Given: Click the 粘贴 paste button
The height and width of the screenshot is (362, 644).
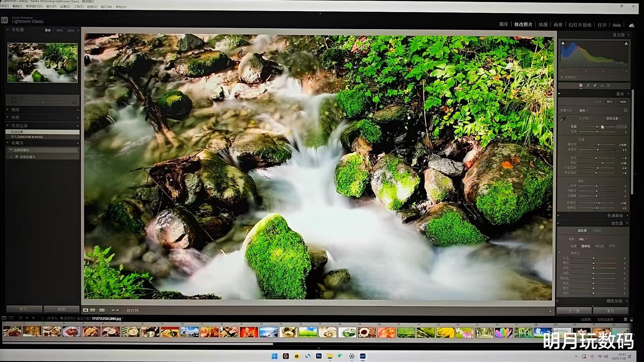Looking at the screenshot, I should coord(61,309).
